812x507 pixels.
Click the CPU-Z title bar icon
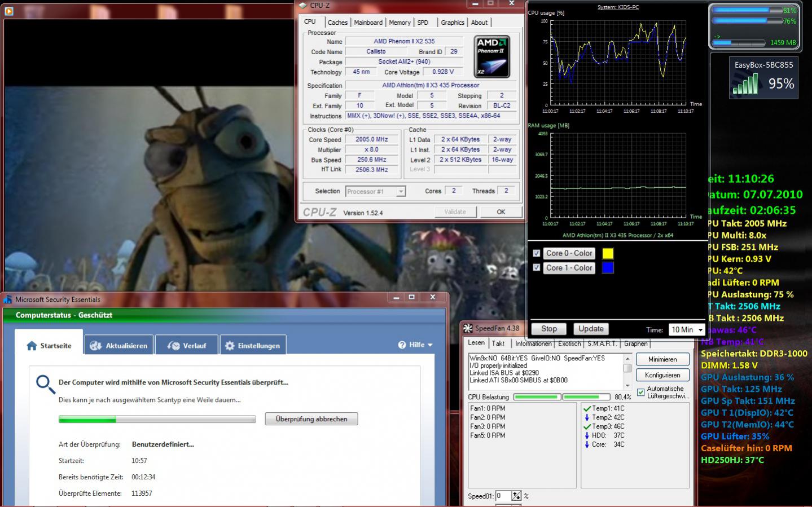pyautogui.click(x=303, y=6)
